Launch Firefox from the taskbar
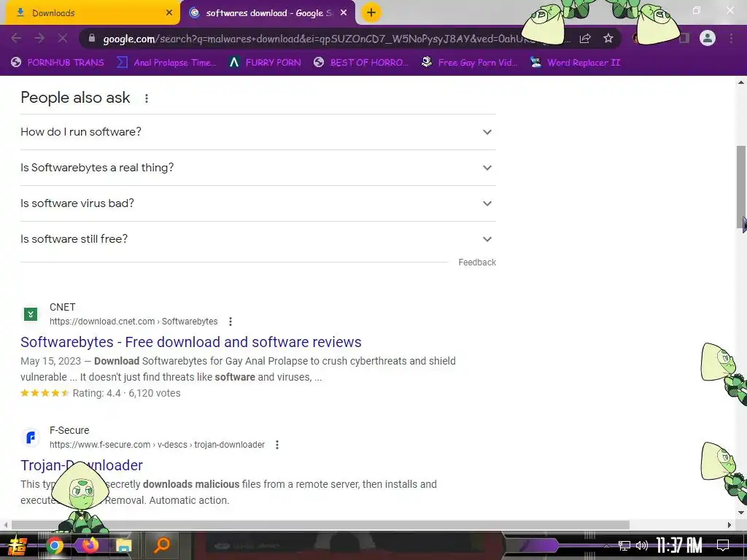Image resolution: width=747 pixels, height=560 pixels. coord(90,545)
